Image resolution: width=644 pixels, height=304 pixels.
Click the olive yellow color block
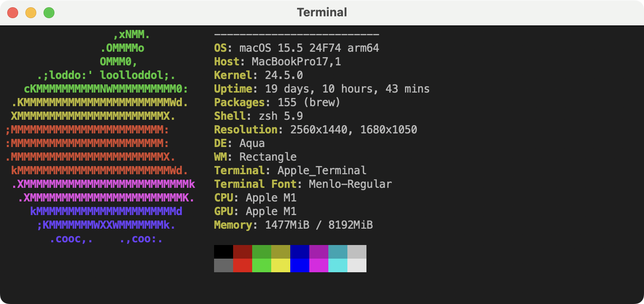tap(281, 252)
